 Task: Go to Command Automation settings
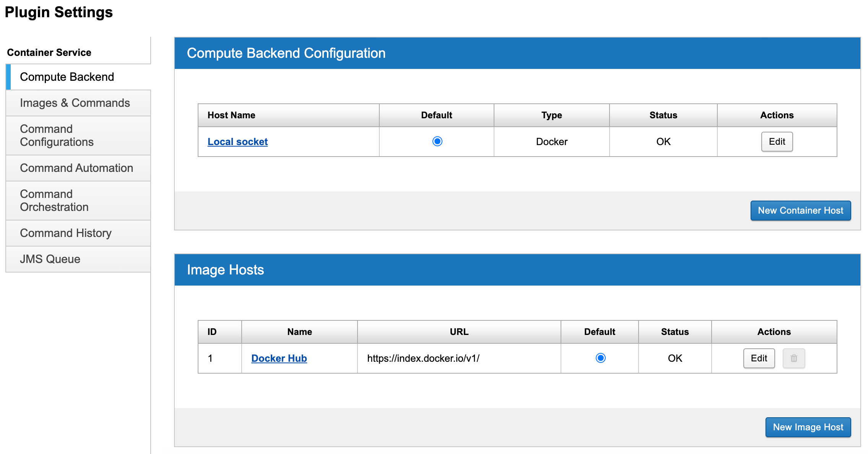coord(76,168)
